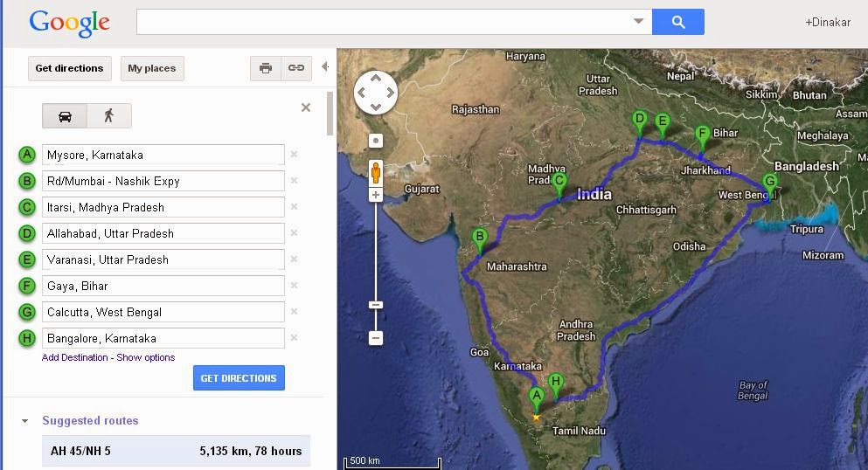Remove the Itarsi, Madhya Pradesh destination
This screenshot has width=868, height=470.
(294, 207)
